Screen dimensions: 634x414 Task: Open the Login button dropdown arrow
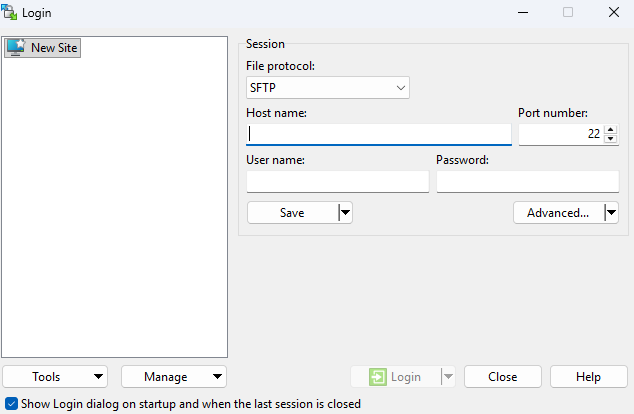(x=448, y=377)
